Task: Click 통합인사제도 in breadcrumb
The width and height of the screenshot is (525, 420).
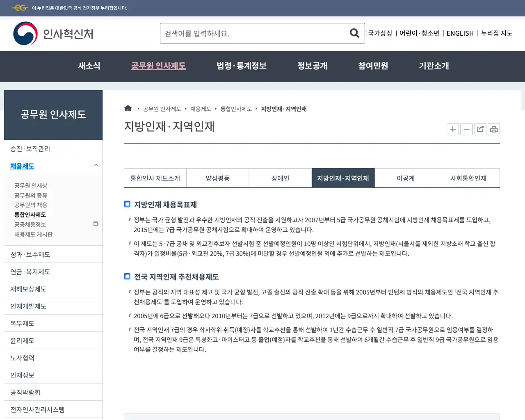Action: point(236,109)
